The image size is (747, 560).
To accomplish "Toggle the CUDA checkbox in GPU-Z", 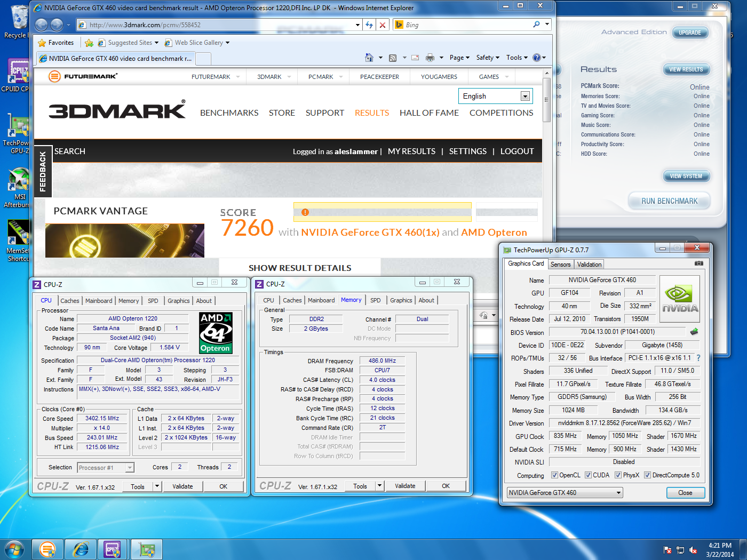I will [x=588, y=475].
